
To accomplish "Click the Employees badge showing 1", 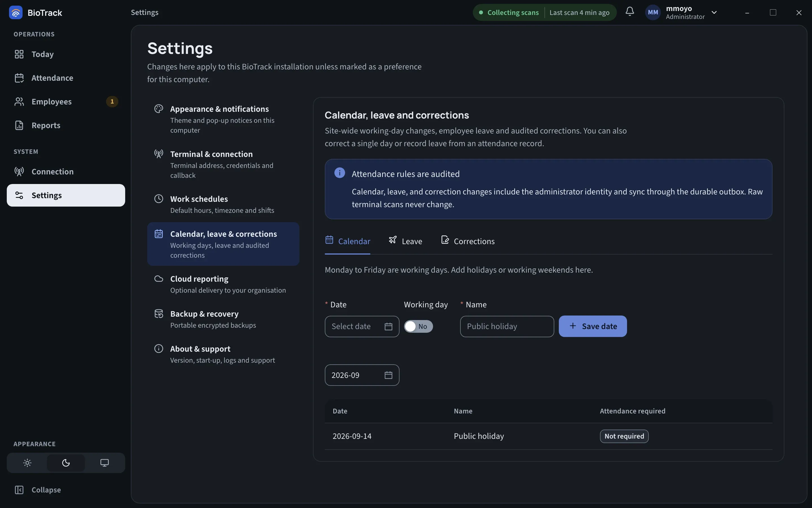I will pos(112,102).
